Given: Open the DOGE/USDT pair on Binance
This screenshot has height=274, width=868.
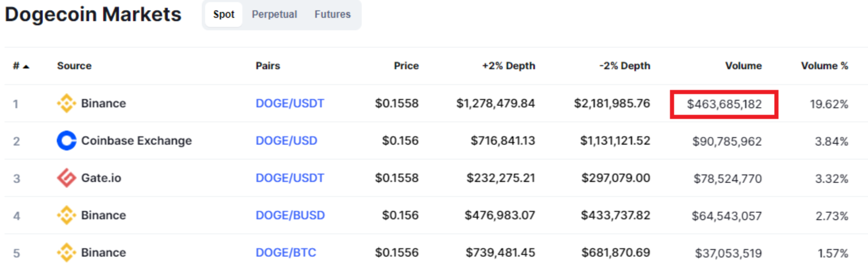Looking at the screenshot, I should click(x=290, y=103).
